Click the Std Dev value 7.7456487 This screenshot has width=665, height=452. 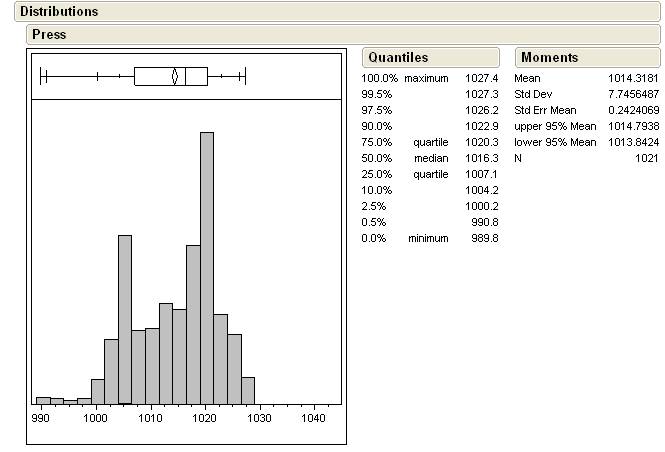coord(632,94)
